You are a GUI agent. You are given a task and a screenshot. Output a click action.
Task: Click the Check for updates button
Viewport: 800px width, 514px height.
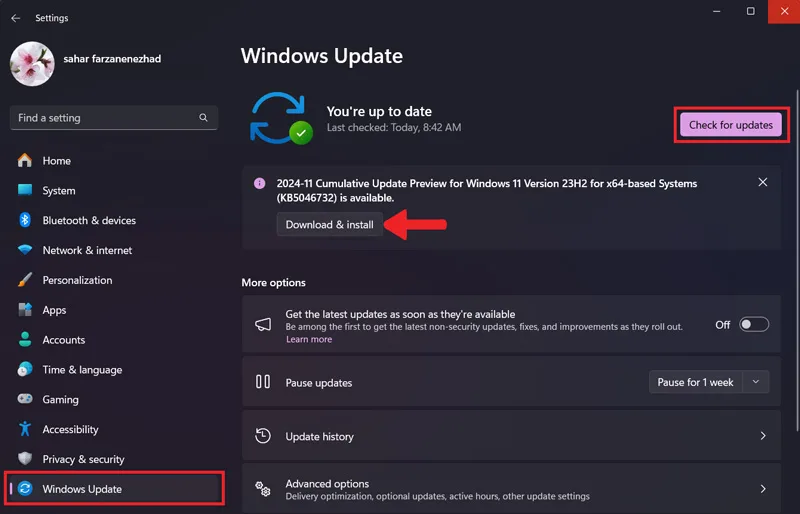[x=731, y=125]
